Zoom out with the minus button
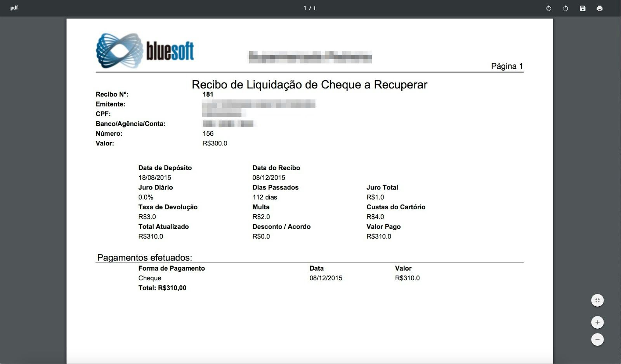The height and width of the screenshot is (364, 621). tap(597, 340)
